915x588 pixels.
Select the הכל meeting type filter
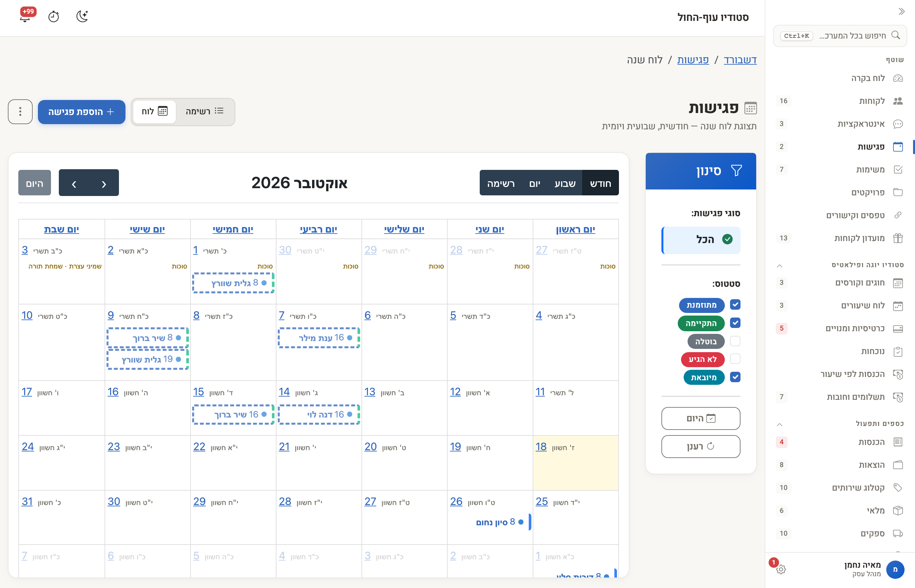tap(701, 240)
